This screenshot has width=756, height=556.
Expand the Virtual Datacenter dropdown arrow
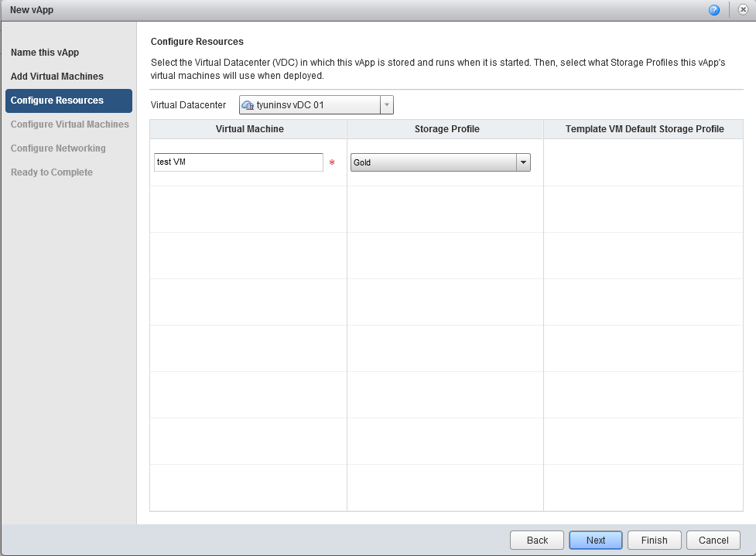pyautogui.click(x=386, y=105)
